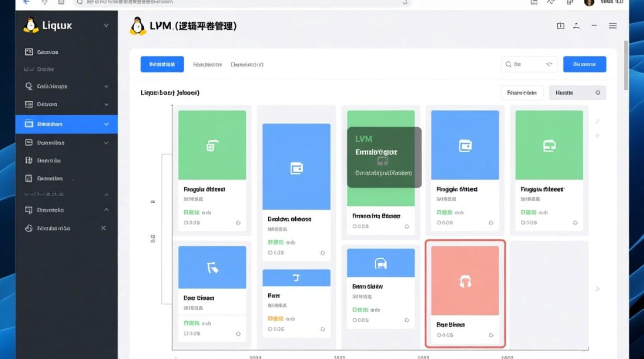Click the headphones icon on the red card

(x=465, y=281)
